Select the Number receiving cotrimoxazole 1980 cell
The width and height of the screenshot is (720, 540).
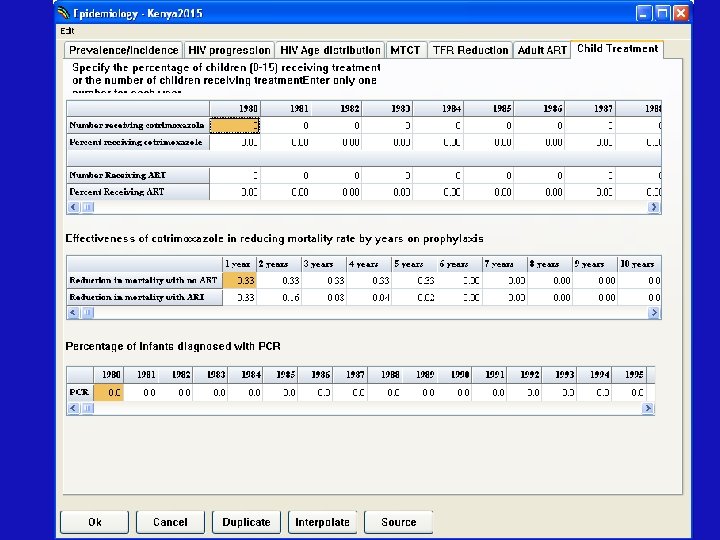pos(235,125)
